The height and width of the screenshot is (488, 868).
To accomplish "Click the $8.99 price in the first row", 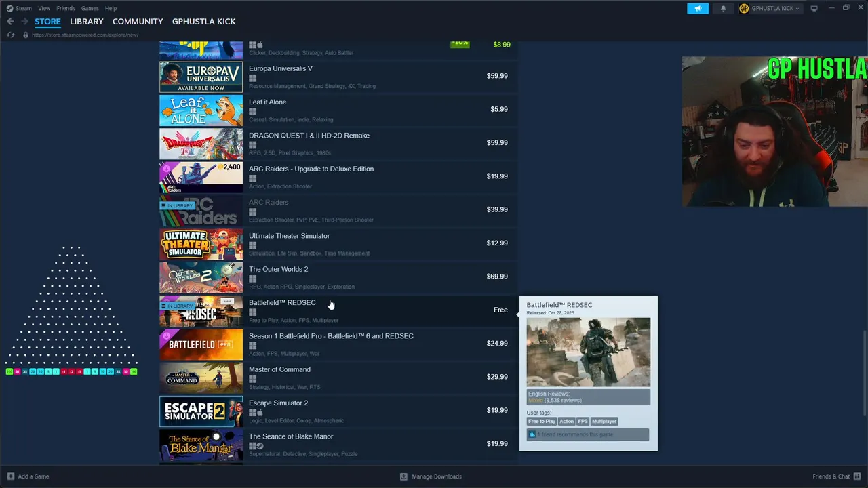I will [502, 44].
